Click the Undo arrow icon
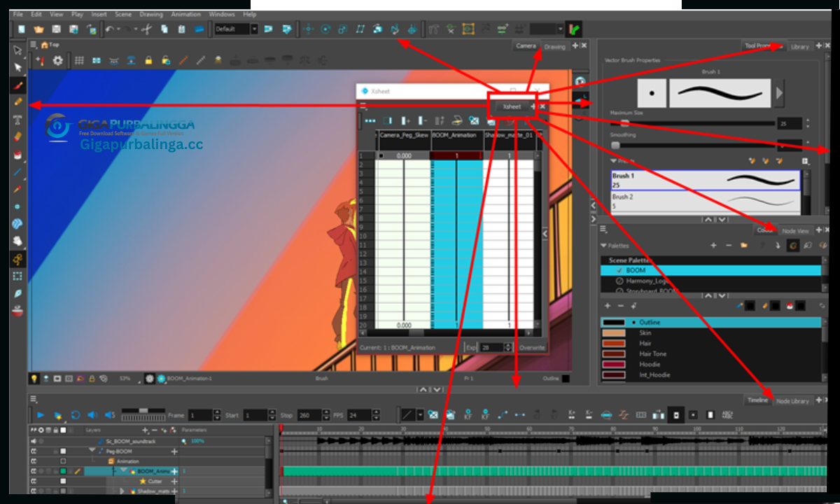Screen dimensions: 840x504 (110, 29)
